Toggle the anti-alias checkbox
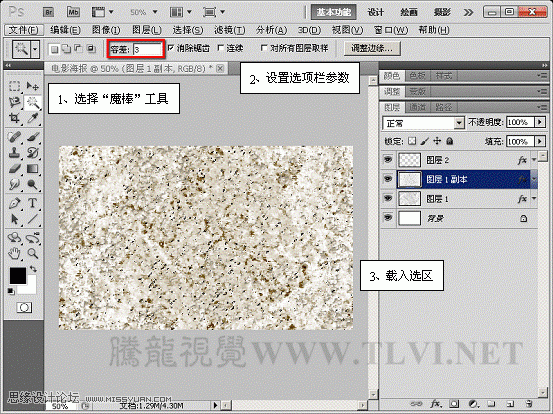The height and width of the screenshot is (414, 553). click(171, 48)
